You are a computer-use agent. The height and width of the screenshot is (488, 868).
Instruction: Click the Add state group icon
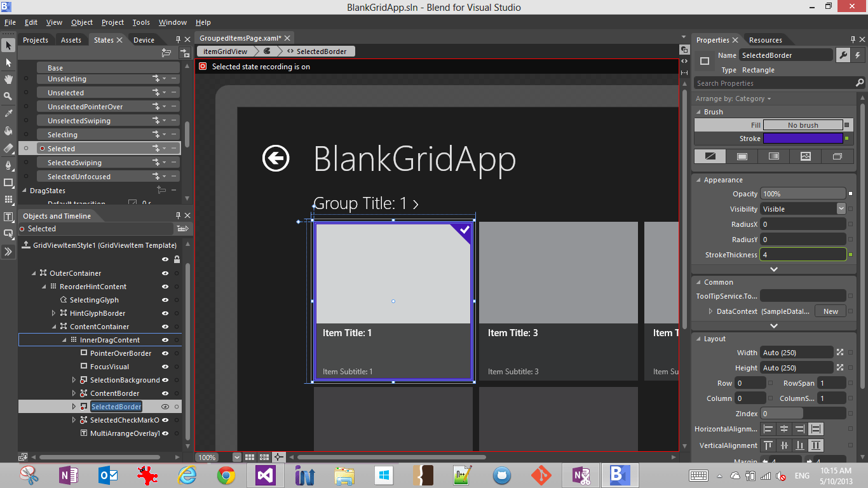[x=166, y=53]
